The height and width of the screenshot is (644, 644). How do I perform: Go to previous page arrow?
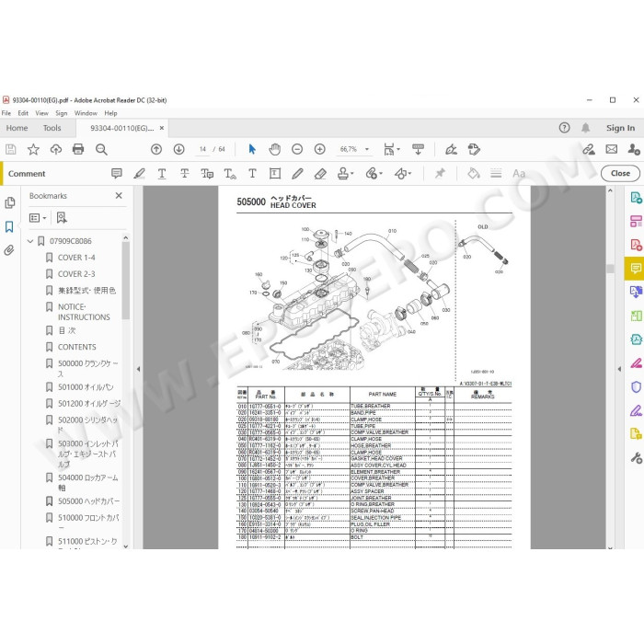pos(156,149)
